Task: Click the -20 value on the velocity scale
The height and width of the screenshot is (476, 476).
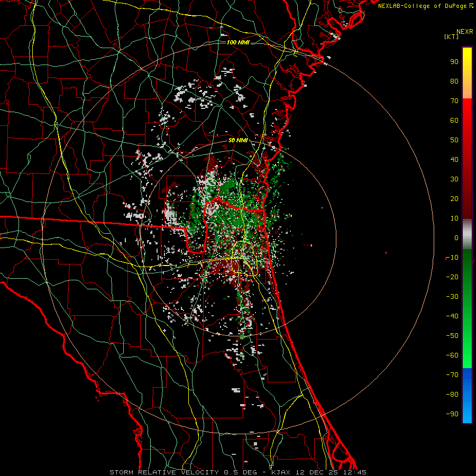Action: pyautogui.click(x=452, y=277)
